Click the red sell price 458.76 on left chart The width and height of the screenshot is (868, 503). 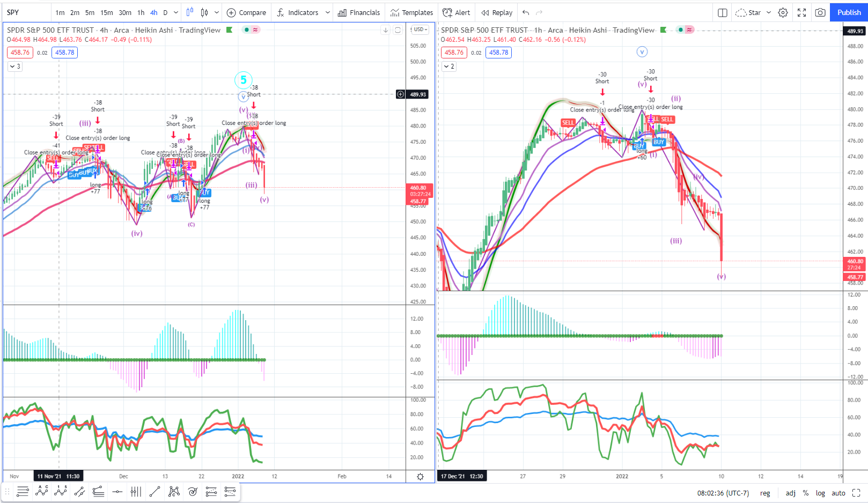[x=20, y=53]
